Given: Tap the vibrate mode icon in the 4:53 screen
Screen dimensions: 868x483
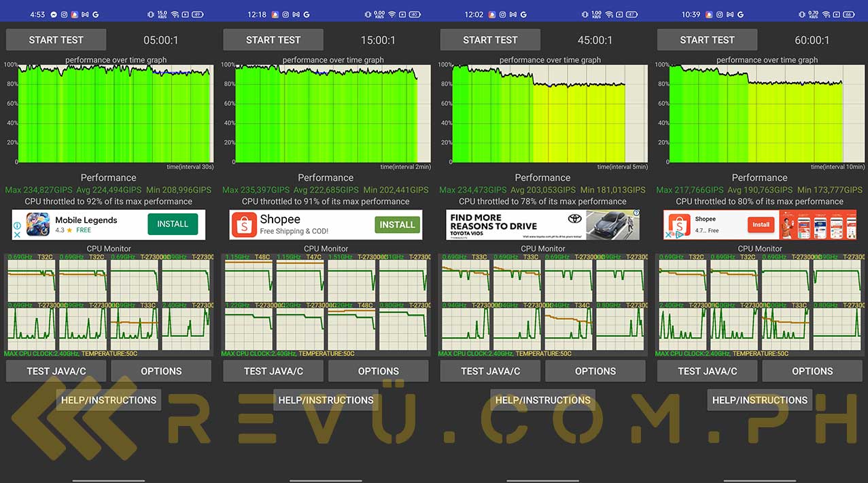Looking at the screenshot, I should [150, 14].
